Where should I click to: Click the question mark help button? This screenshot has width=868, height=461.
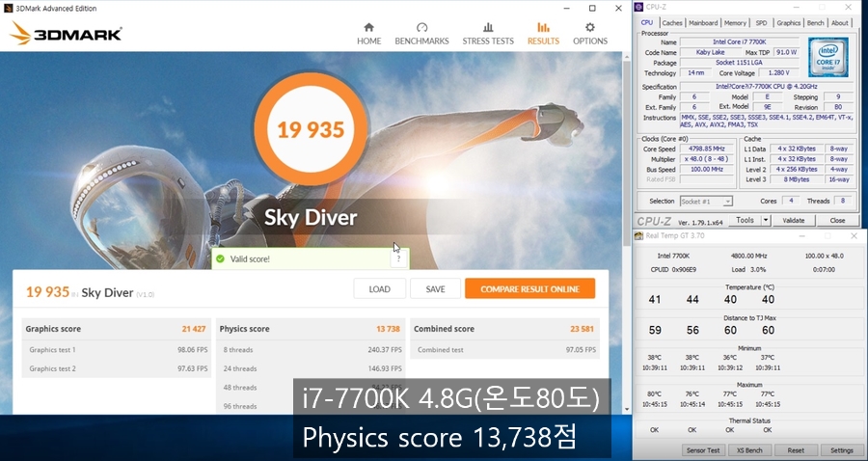(398, 258)
